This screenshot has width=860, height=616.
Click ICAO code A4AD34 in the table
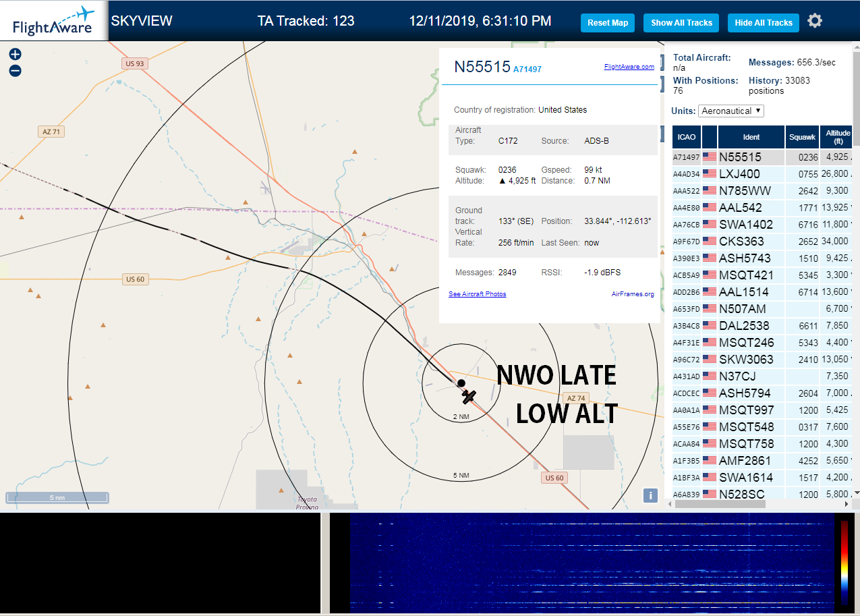click(686, 174)
